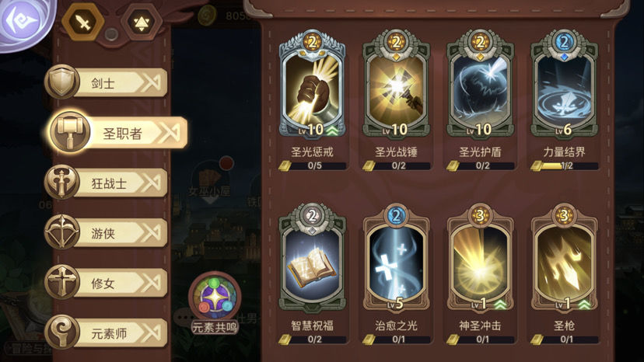Screen dimensions: 644x362
Task: Choose the 狂战士 class entry
Action: pyautogui.click(x=106, y=183)
